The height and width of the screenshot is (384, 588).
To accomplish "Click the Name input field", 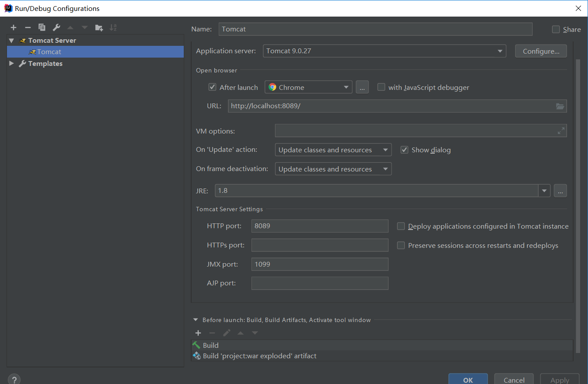I will tap(375, 29).
